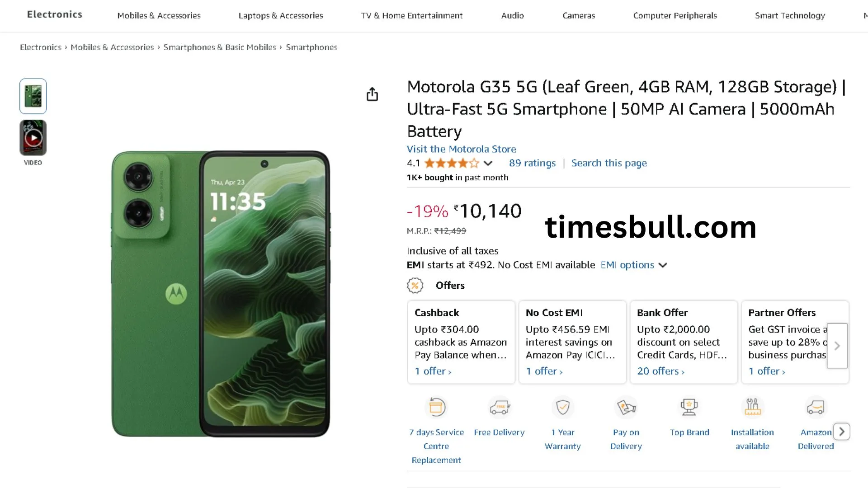868x488 pixels.
Task: Visit the Motorola Store link
Action: (461, 149)
